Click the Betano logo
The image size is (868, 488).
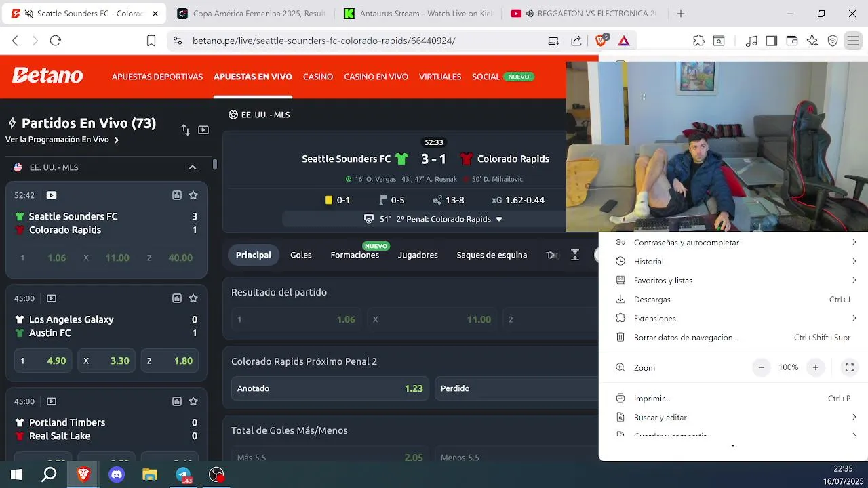[x=47, y=76]
